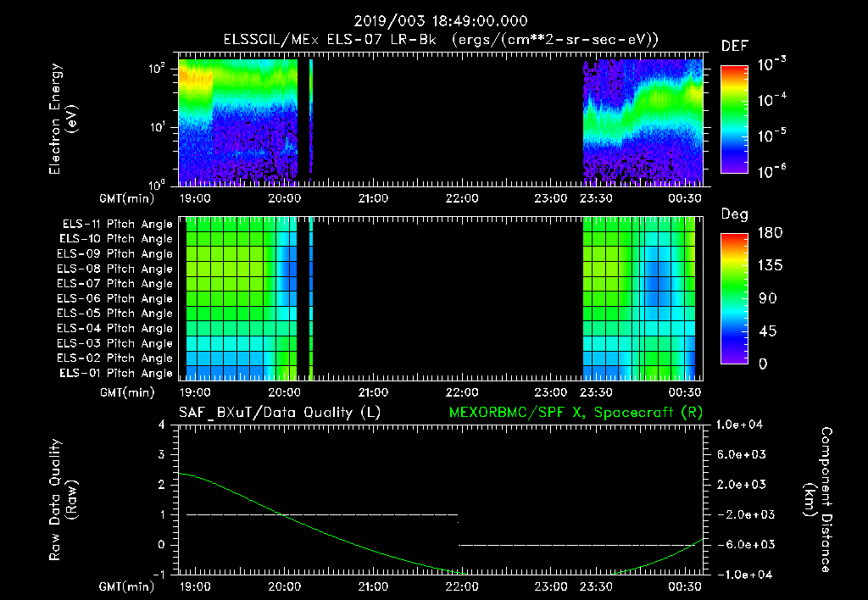Click the Deg pitch angle color bar
The image size is (868, 600).
734,299
